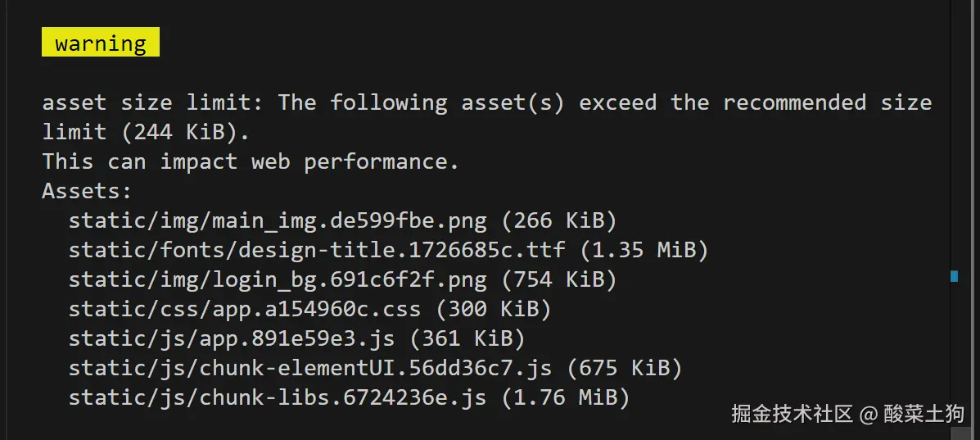Image resolution: width=980 pixels, height=440 pixels.
Task: Click the "(675 KiB)" size value
Action: [624, 368]
